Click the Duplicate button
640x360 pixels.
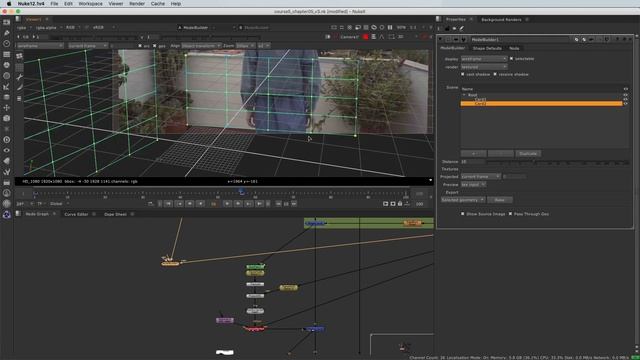click(x=528, y=154)
